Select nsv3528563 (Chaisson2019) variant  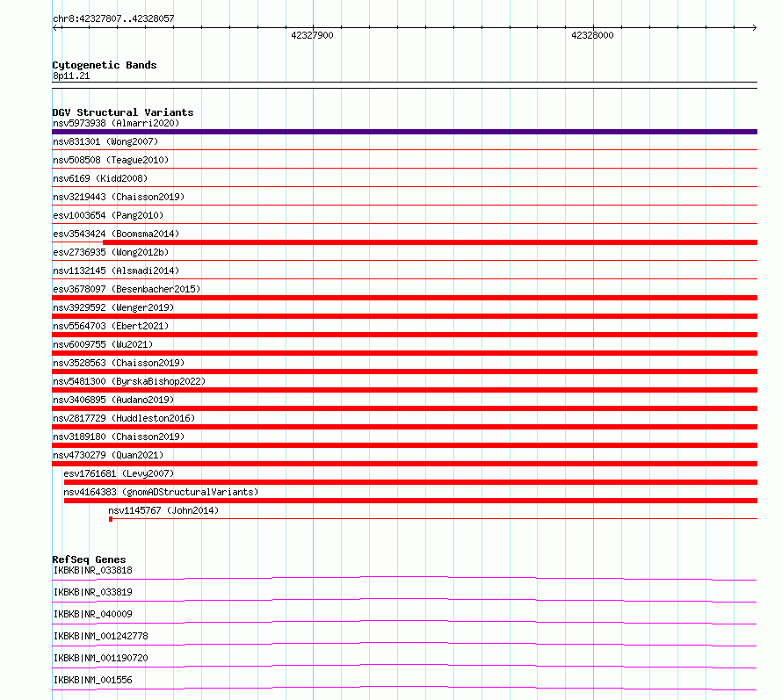click(119, 363)
